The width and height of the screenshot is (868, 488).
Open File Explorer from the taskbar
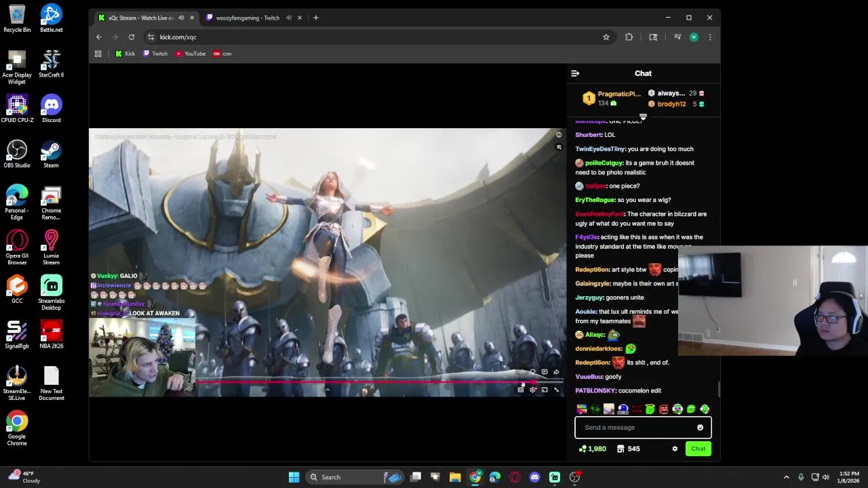455,477
